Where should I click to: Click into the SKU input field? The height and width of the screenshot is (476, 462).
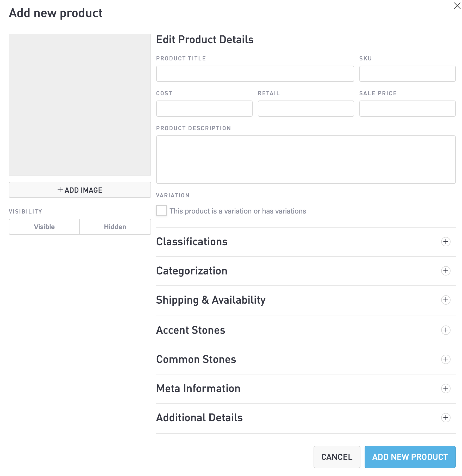[407, 74]
